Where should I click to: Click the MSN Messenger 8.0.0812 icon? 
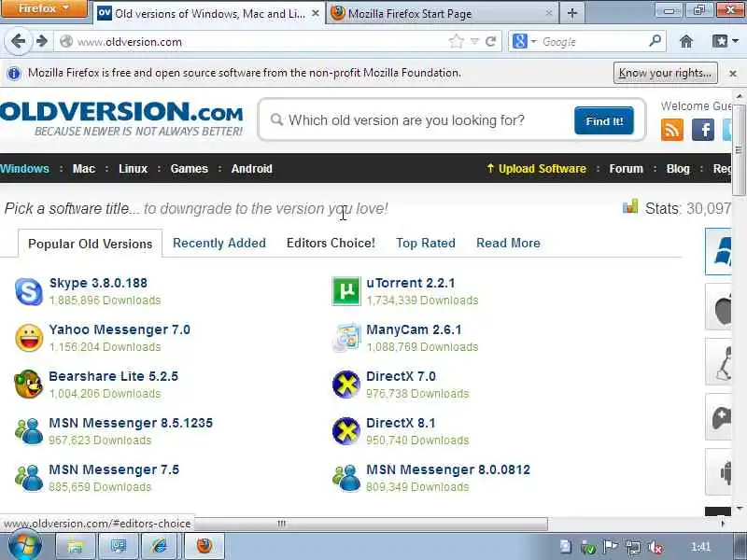346,477
